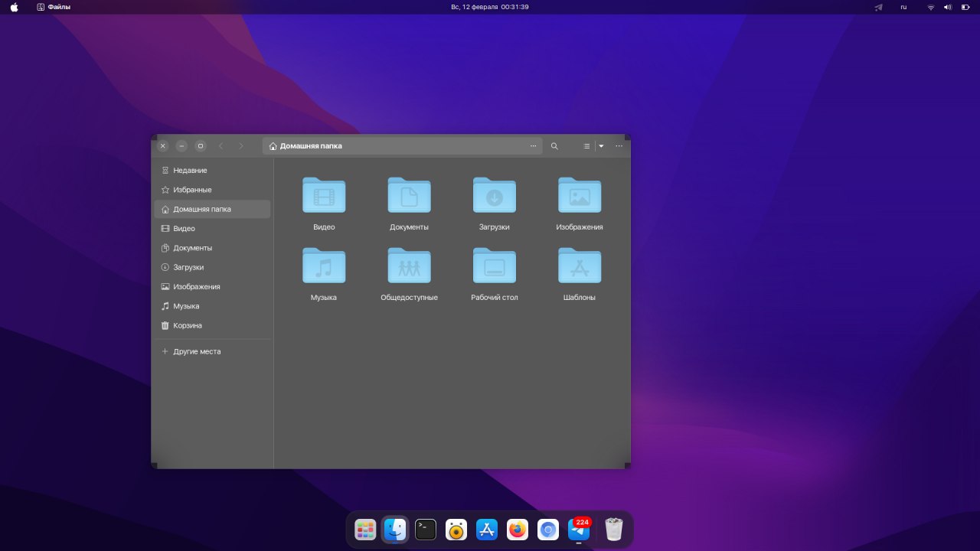This screenshot has width=980, height=551.
Task: Click the search icon in Files toolbar
Action: 554,146
